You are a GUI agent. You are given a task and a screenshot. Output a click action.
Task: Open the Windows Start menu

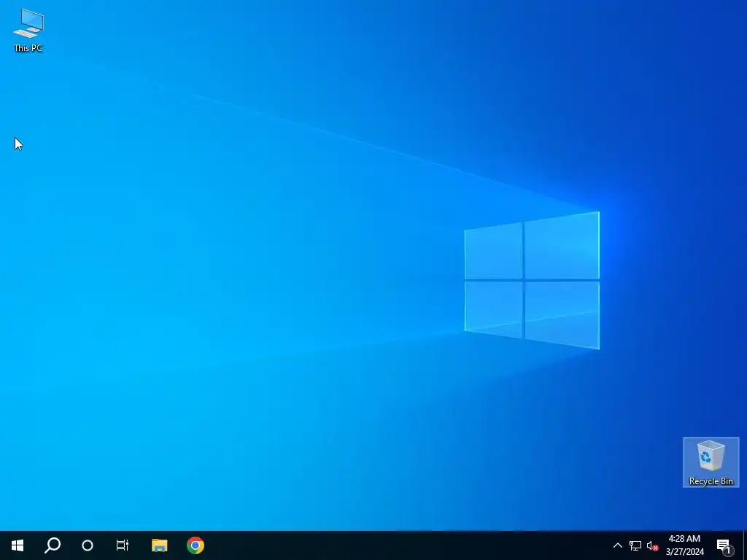(18, 545)
